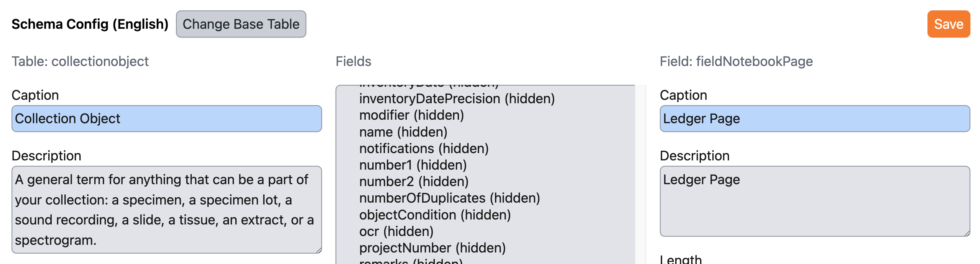Focus the table Caption field containing Collection Object

pyautogui.click(x=166, y=119)
